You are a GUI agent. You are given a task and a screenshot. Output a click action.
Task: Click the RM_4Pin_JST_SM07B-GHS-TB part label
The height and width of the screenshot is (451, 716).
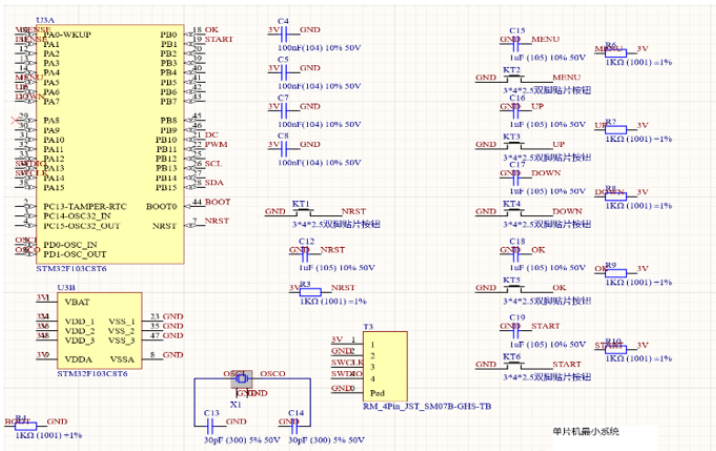click(427, 406)
